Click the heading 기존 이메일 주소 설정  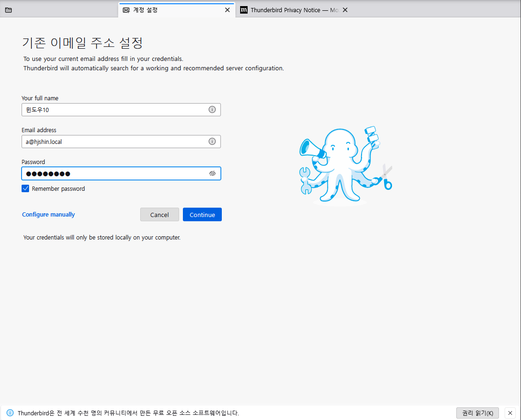click(x=83, y=43)
